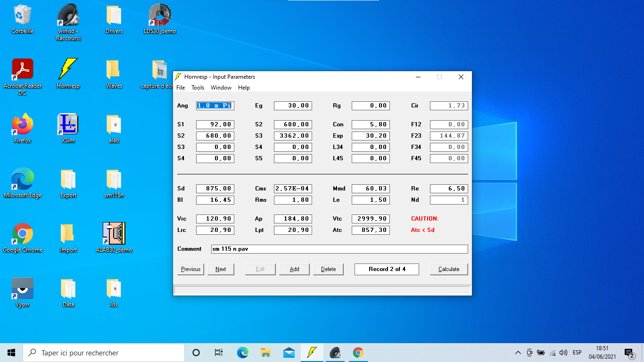Click the Exp field showing 30,20
The width and height of the screenshot is (644, 362).
371,136
